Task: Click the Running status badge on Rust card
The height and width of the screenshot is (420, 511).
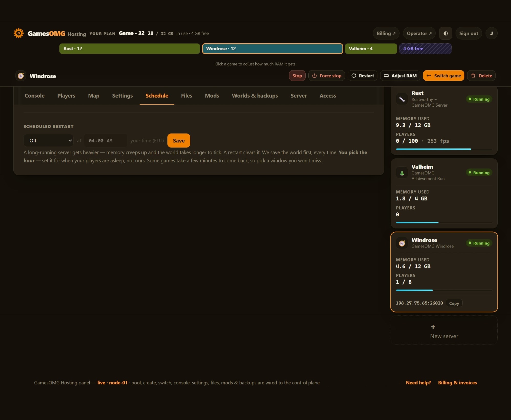Action: [479, 99]
